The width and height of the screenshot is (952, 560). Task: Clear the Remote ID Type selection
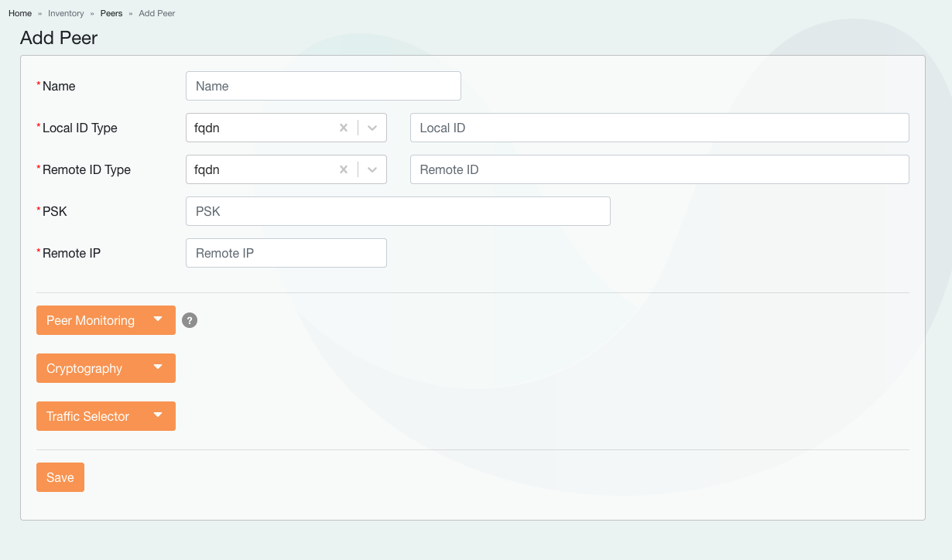pyautogui.click(x=344, y=169)
